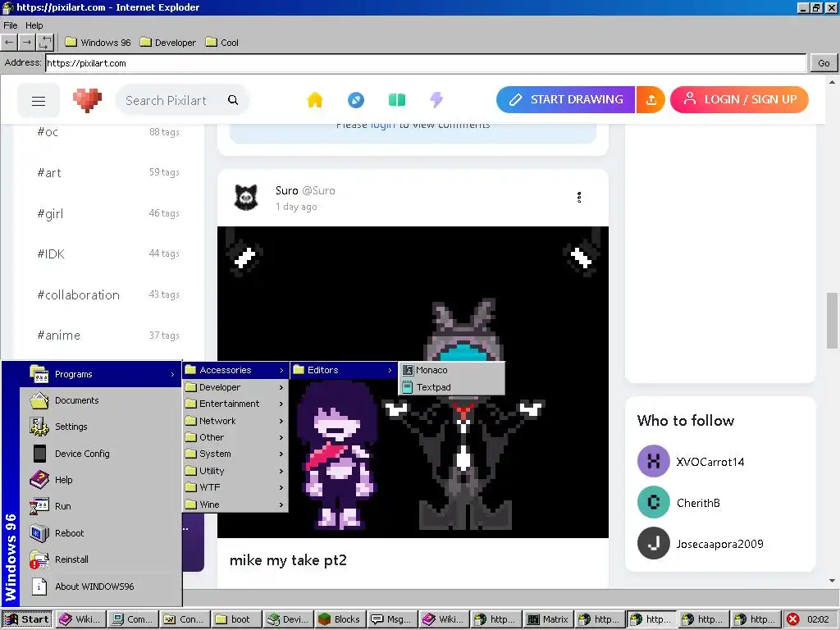Expand the System folder submenu
This screenshot has height=630, width=840.
tap(235, 454)
